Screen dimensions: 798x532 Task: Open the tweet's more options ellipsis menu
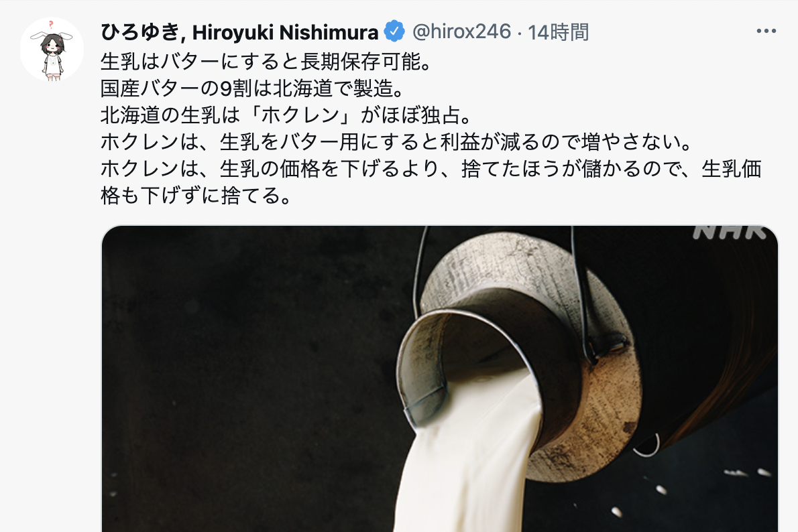(766, 31)
